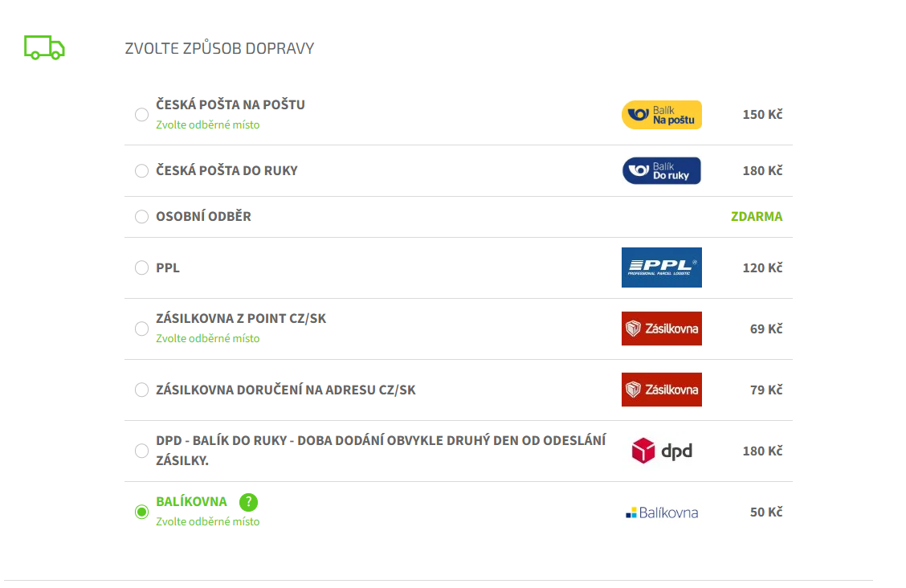This screenshot has width=906, height=588.
Task: Click Zásilkovna doručení na adresu CZ/SK label
Action: (x=286, y=390)
